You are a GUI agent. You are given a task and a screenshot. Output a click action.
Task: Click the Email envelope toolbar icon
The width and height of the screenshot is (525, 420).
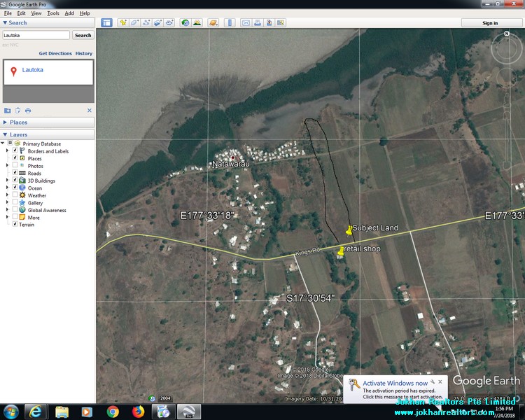tap(246, 22)
